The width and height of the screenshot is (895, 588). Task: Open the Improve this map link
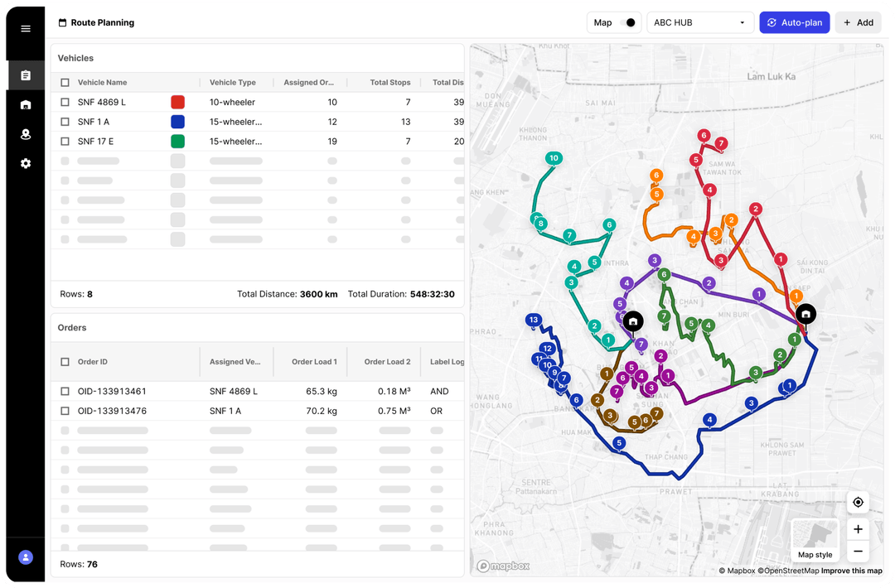[x=852, y=571]
